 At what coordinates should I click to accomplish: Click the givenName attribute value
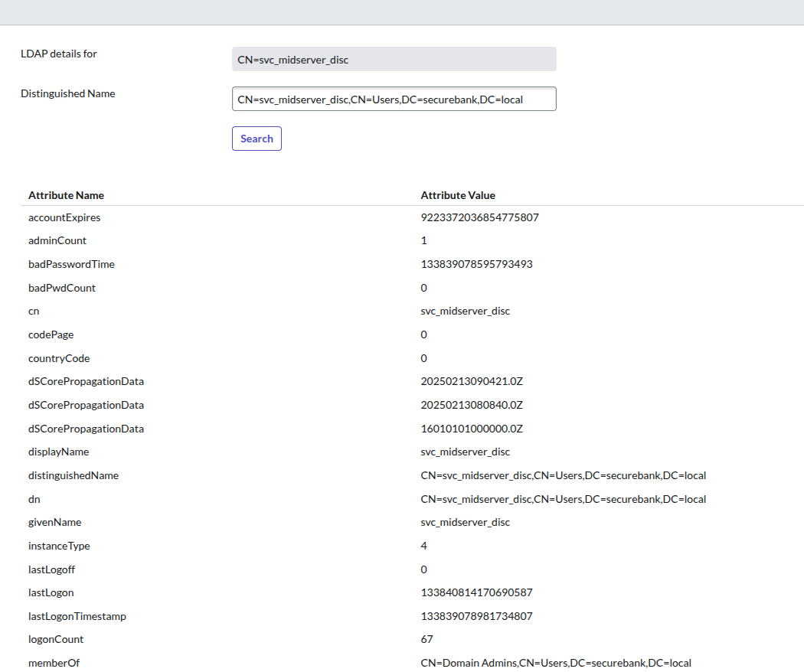(x=465, y=522)
